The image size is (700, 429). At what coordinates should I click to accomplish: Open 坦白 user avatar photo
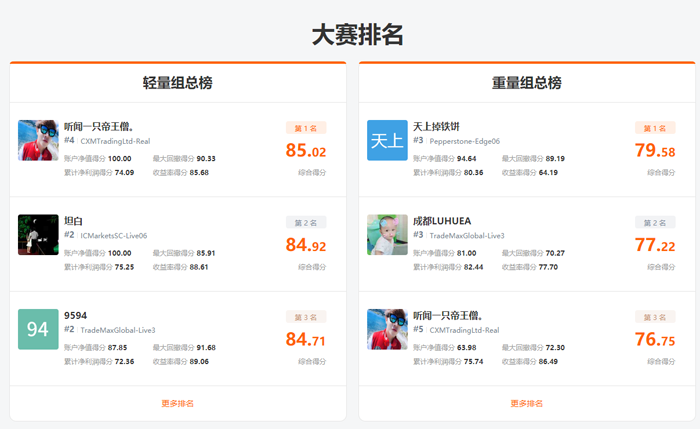(x=38, y=235)
